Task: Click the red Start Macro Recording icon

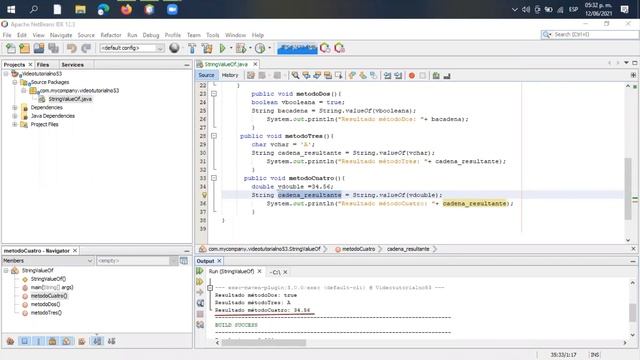Action: pyautogui.click(x=412, y=76)
